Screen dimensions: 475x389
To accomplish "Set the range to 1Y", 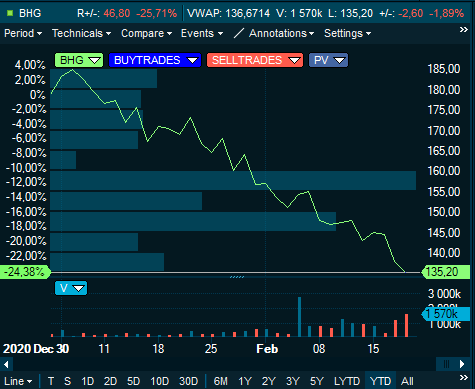I will click(245, 381).
